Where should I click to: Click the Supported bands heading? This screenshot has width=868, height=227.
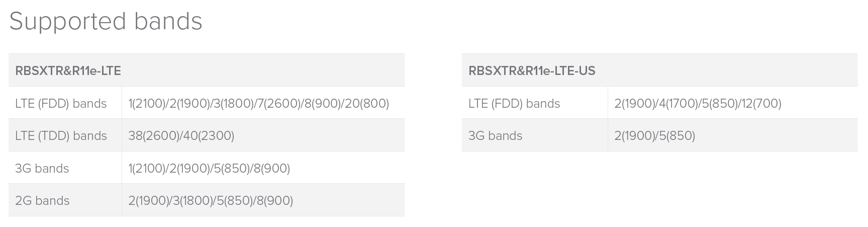coord(106,22)
